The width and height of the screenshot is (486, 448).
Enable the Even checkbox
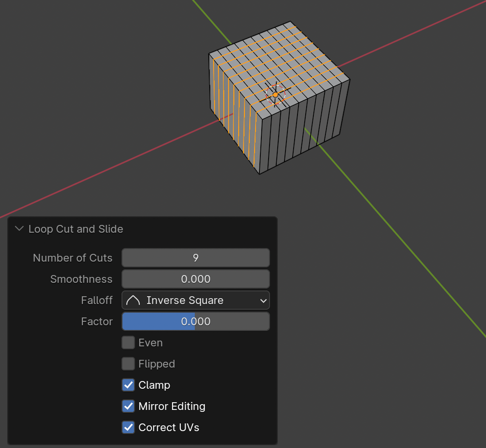click(128, 343)
